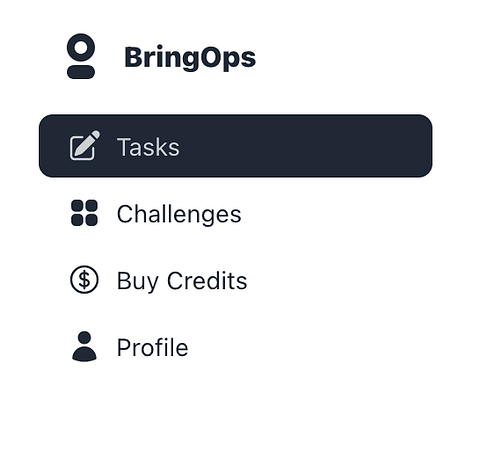This screenshot has width=480, height=473.
Task: Click the top-left square of the Challenges icon
Action: 77,206
